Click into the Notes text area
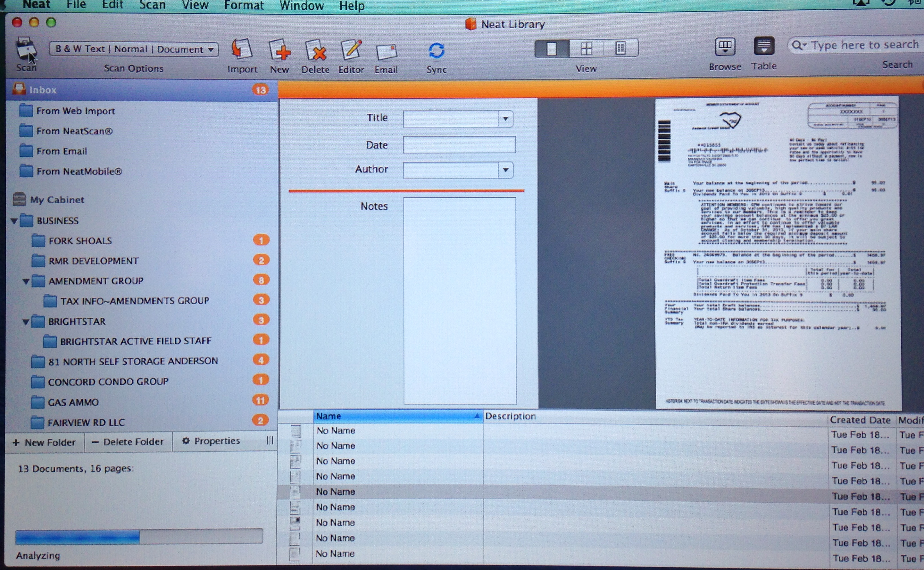The image size is (924, 570). point(460,301)
